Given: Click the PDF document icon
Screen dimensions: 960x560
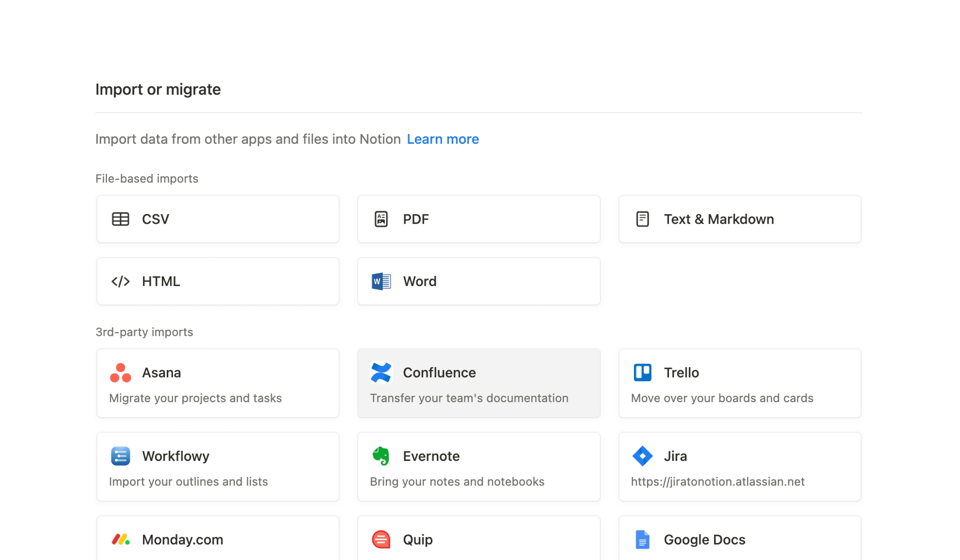Looking at the screenshot, I should pos(381,219).
